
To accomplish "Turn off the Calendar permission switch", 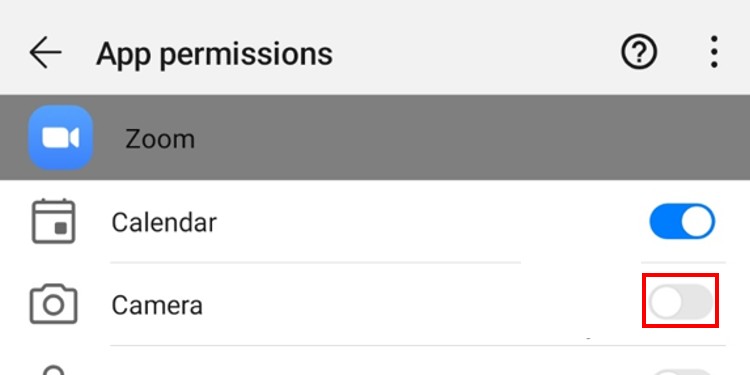I will 682,221.
